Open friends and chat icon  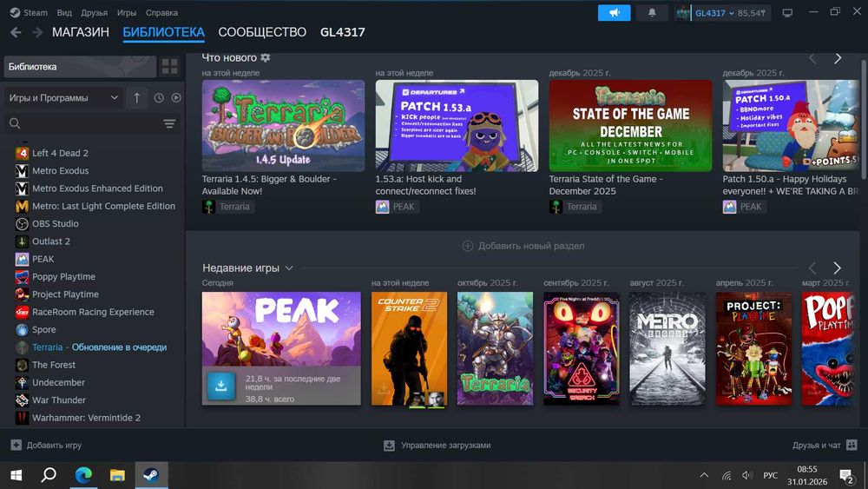(x=852, y=445)
